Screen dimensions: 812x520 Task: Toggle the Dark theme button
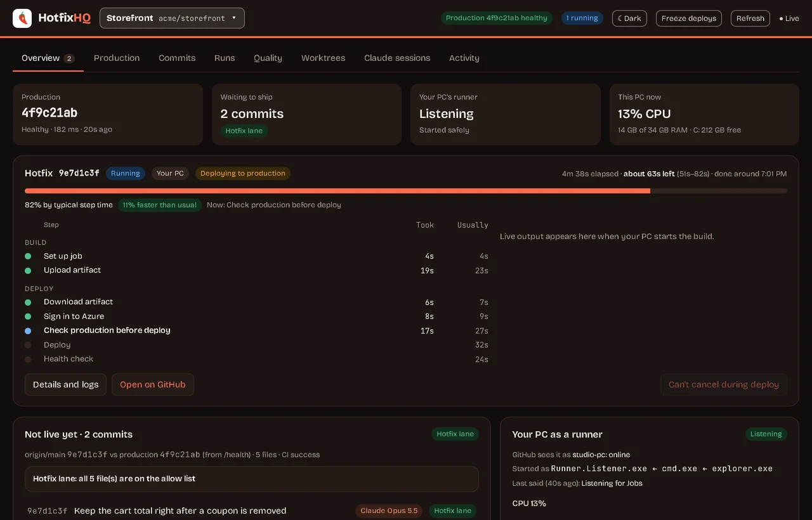629,18
